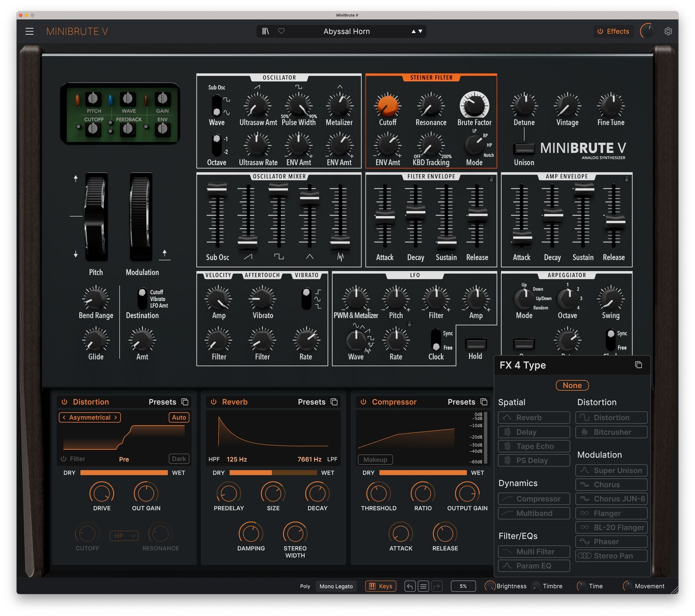Open the edit history list icon

pyautogui.click(x=423, y=586)
